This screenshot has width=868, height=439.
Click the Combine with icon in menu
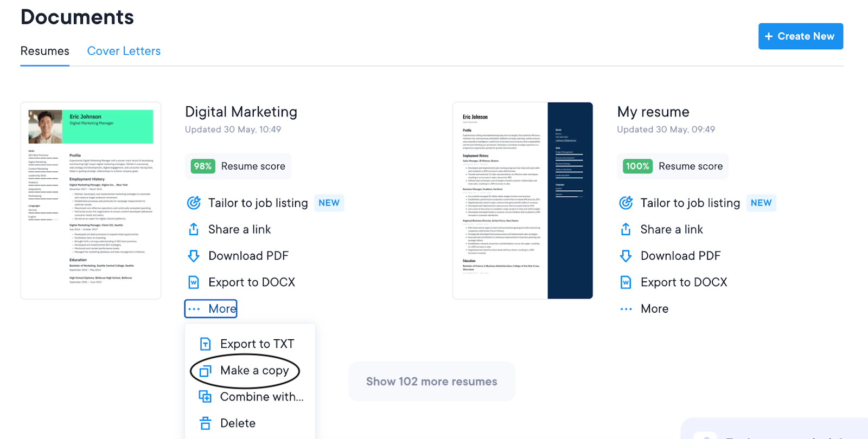[206, 397]
